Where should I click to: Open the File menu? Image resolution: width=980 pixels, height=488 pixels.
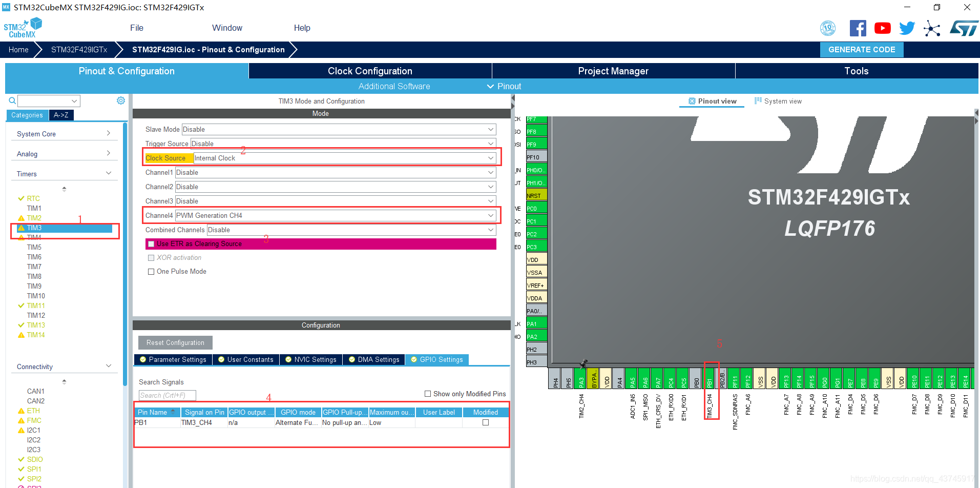click(x=137, y=28)
